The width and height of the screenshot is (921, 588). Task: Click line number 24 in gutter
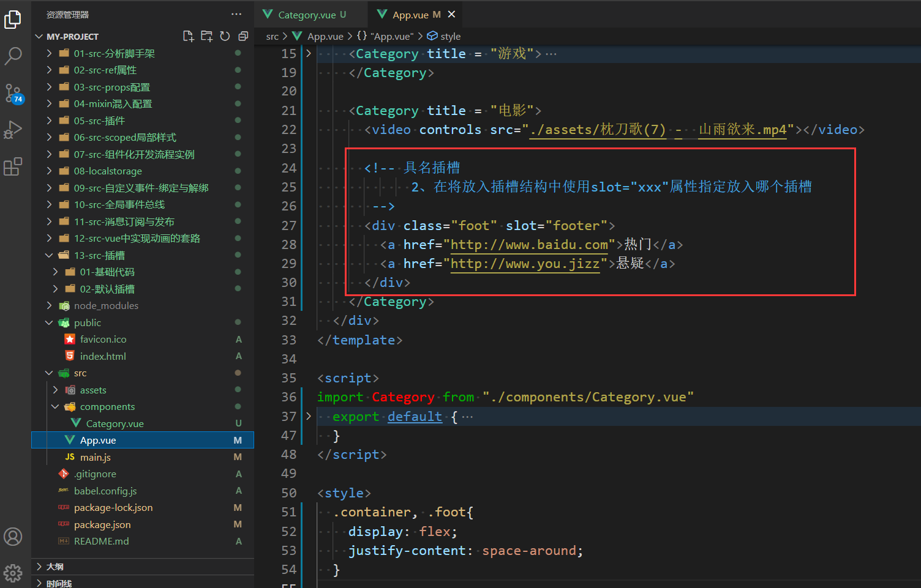[x=288, y=168]
